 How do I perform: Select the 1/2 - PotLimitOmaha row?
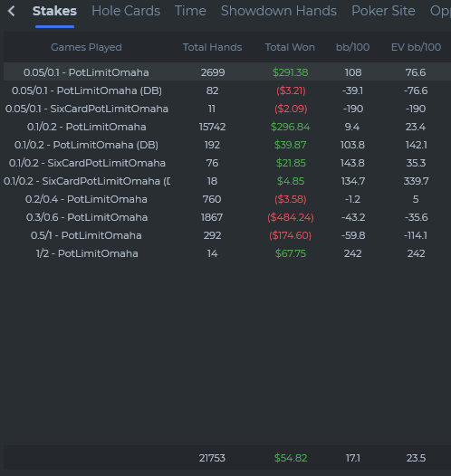(x=227, y=253)
